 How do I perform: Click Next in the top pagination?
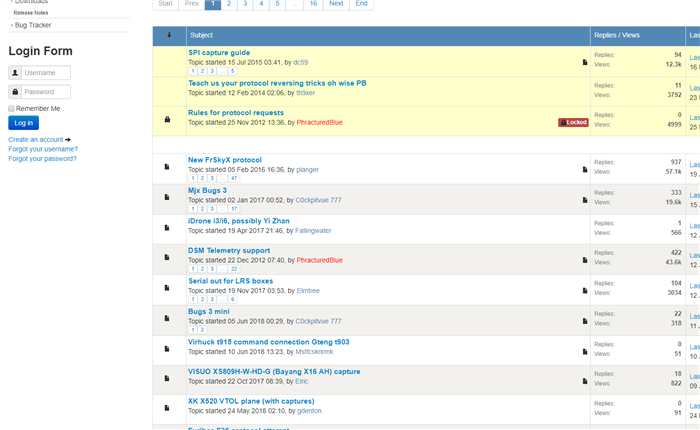coord(336,4)
